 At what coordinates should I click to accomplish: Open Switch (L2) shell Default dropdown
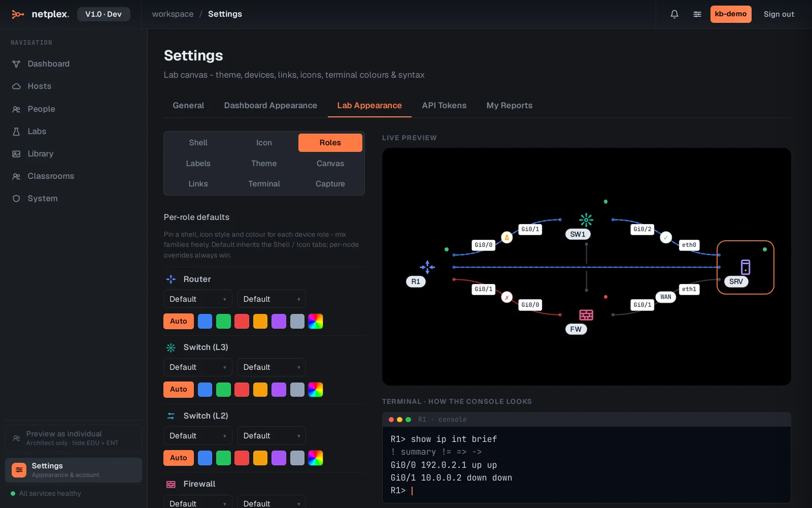[198, 436]
